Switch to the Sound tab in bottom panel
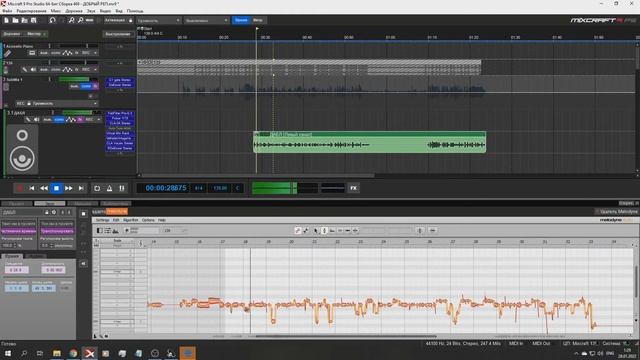The image size is (640, 360). coord(49,203)
